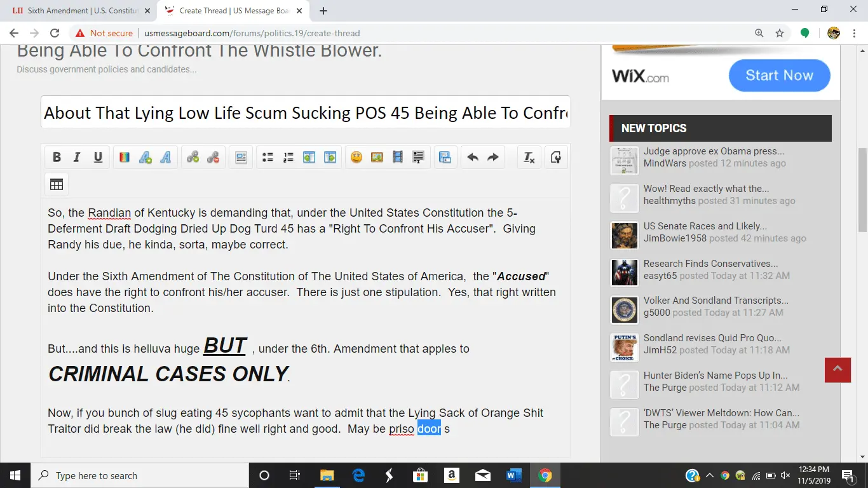The image size is (868, 488).
Task: Click the undo arrow in editor toolbar
Action: [x=473, y=158]
